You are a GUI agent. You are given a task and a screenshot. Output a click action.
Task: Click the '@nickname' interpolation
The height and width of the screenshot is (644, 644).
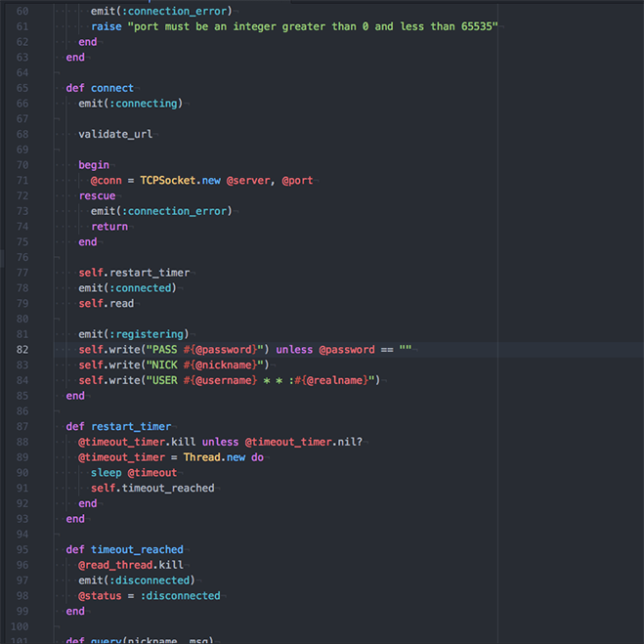220,365
